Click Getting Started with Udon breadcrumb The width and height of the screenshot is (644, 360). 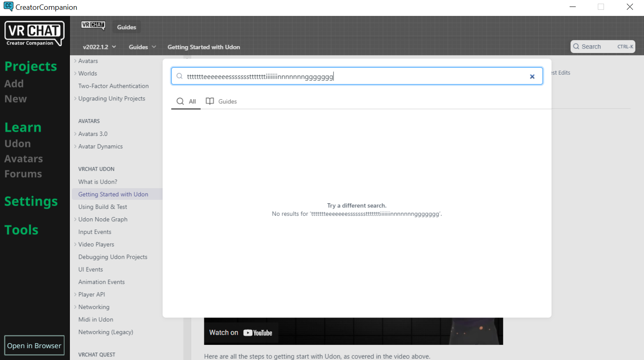(x=203, y=47)
